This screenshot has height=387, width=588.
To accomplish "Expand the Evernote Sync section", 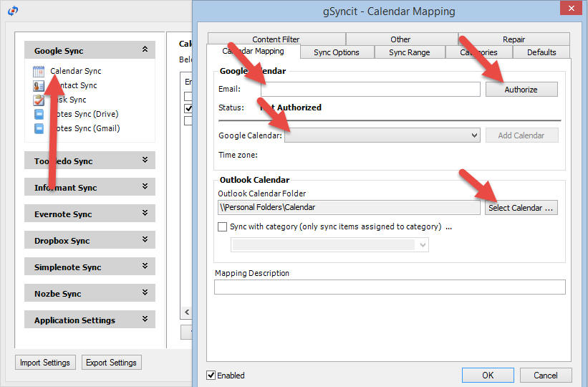I will [x=145, y=213].
